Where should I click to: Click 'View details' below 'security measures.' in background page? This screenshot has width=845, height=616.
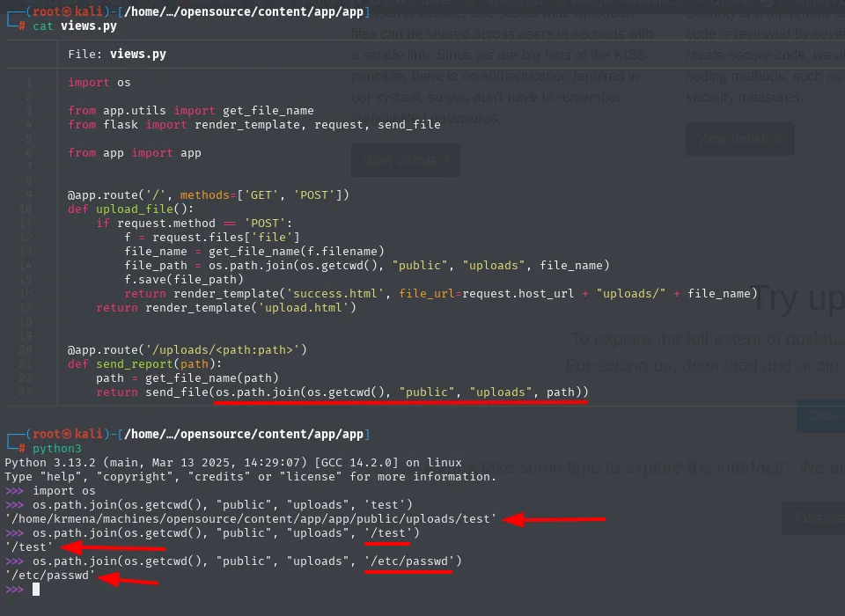click(x=740, y=139)
